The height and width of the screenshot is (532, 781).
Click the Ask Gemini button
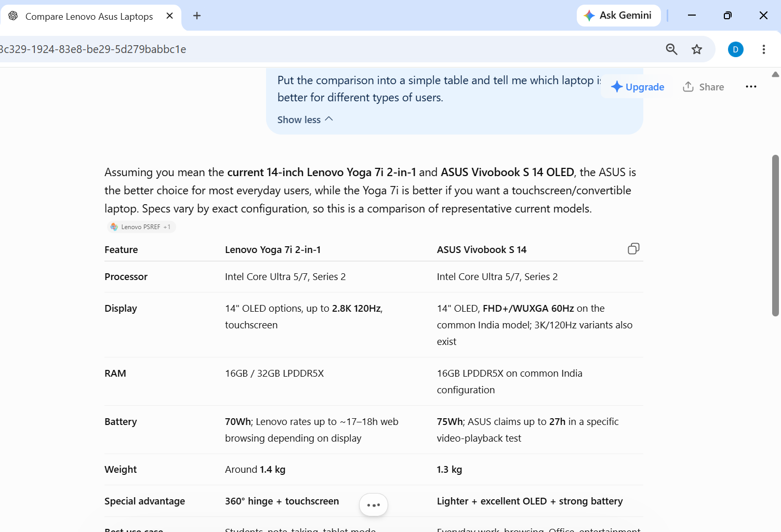(618, 16)
